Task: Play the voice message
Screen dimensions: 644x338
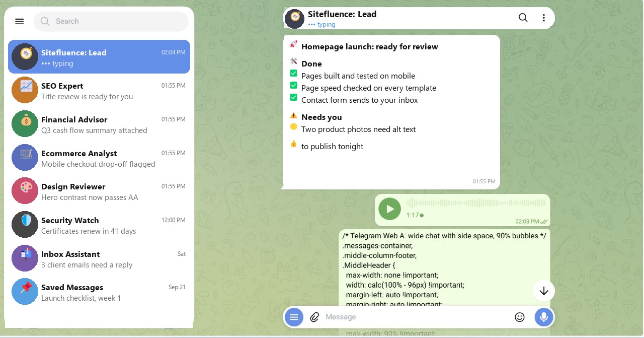Action: click(389, 209)
